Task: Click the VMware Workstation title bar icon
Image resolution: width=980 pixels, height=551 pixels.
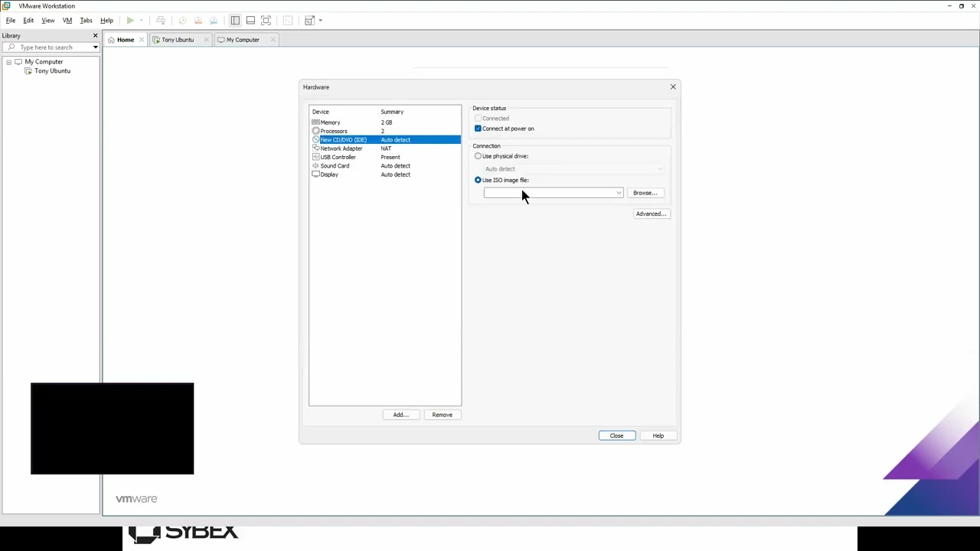Action: [6, 5]
